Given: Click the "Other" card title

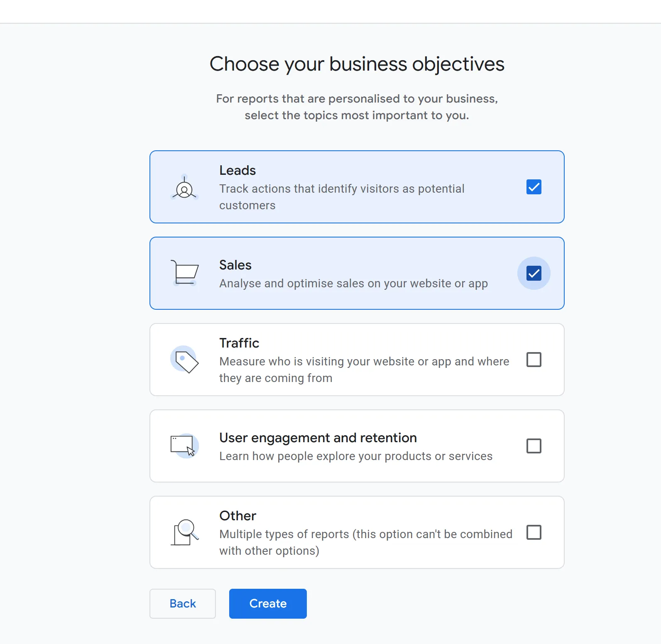Looking at the screenshot, I should pos(237,516).
